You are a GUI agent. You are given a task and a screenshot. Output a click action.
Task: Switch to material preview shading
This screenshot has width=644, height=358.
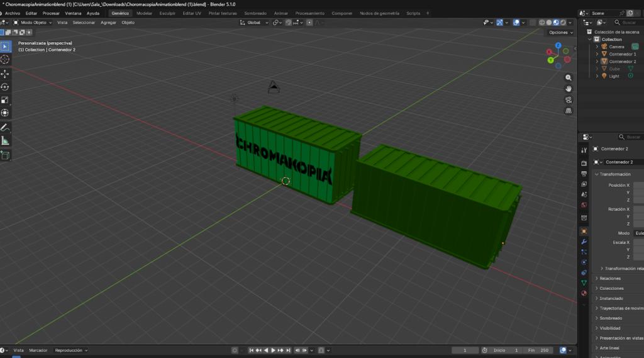(x=556, y=23)
